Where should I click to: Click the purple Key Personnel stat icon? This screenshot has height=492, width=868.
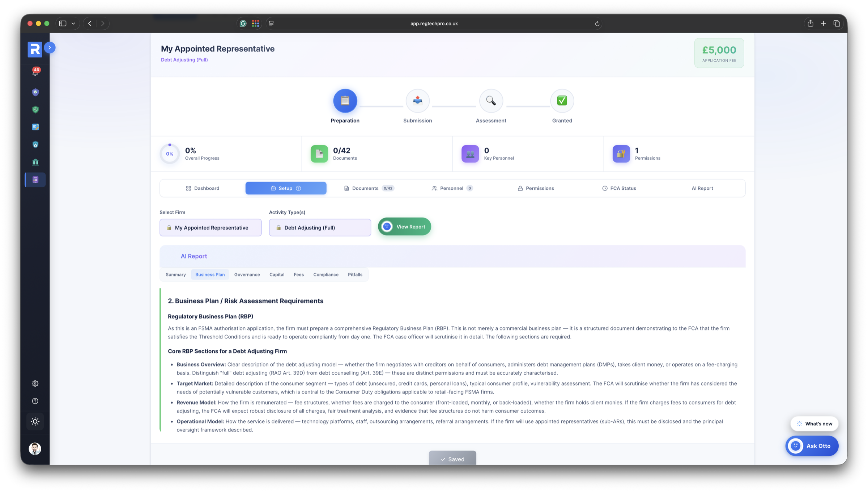pos(470,154)
